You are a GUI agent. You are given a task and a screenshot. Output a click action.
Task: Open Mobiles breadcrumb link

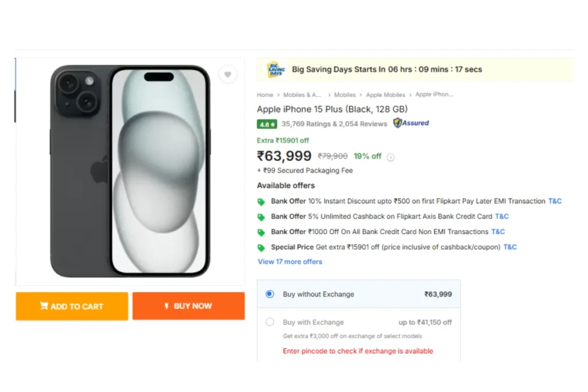point(345,95)
